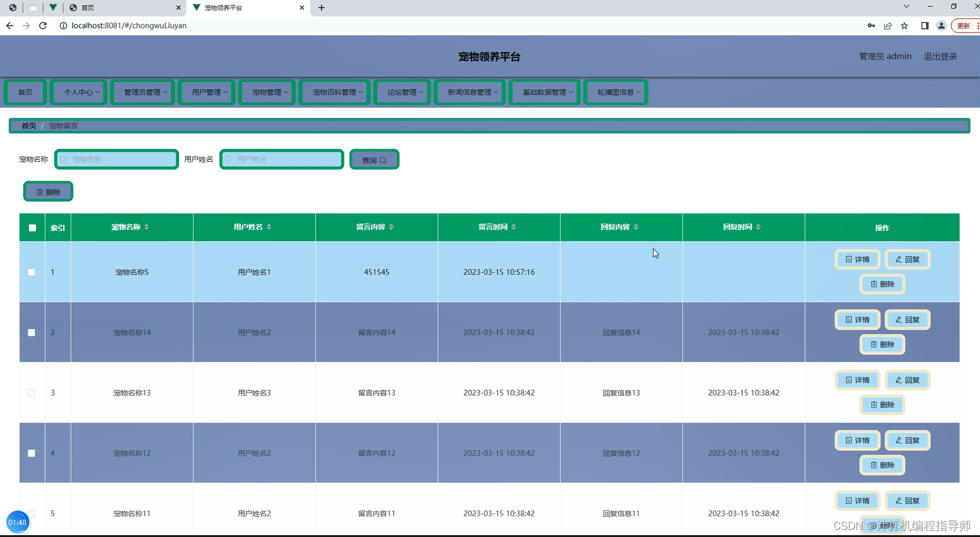980x537 pixels.
Task: Sort by 回复内容 column sort arrows
Action: (636, 227)
